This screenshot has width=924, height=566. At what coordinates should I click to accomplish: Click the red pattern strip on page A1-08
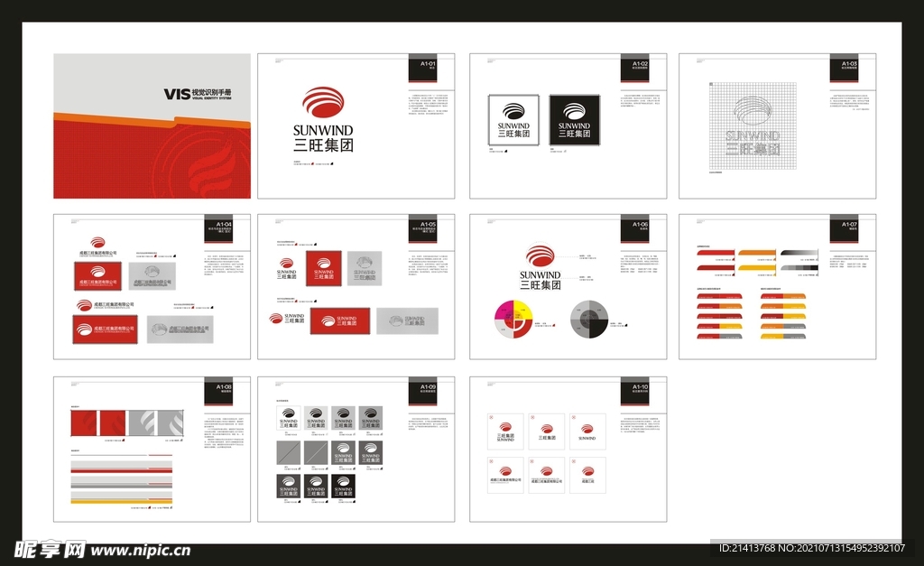click(98, 423)
